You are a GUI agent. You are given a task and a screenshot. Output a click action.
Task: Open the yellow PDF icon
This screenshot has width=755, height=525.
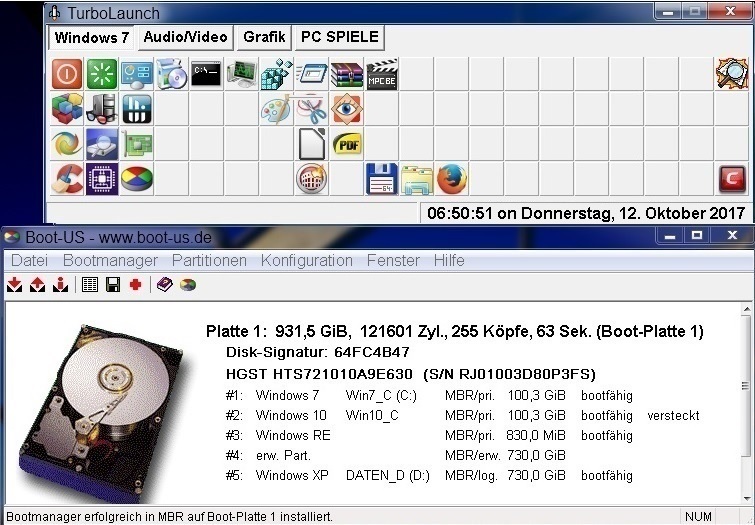347,144
